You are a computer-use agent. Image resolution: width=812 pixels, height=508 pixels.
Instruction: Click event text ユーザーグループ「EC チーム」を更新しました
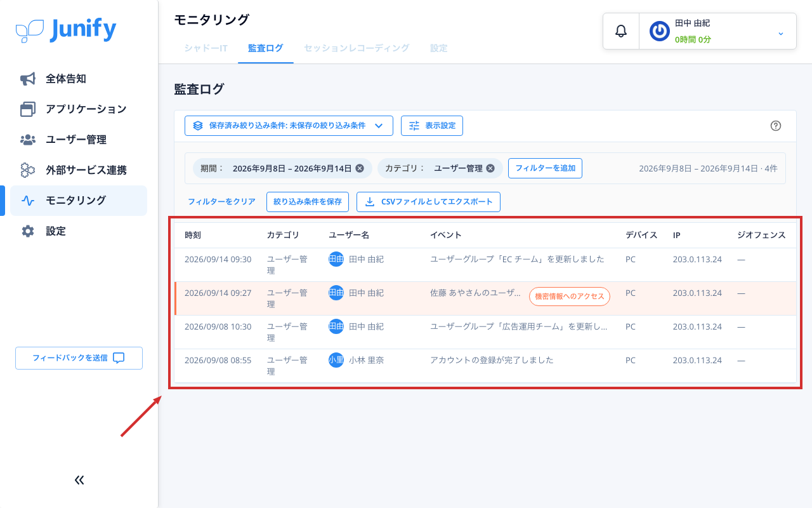click(517, 259)
